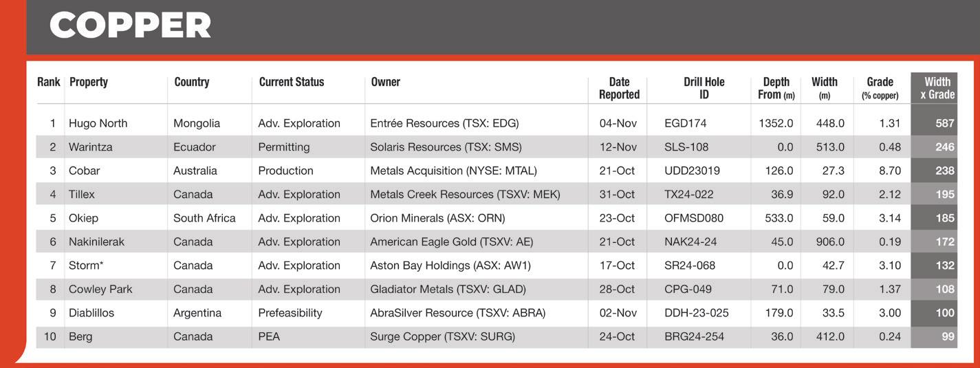Click the Prefeasibility status for Diablillos
The width and height of the screenshot is (980, 368).
tap(290, 313)
